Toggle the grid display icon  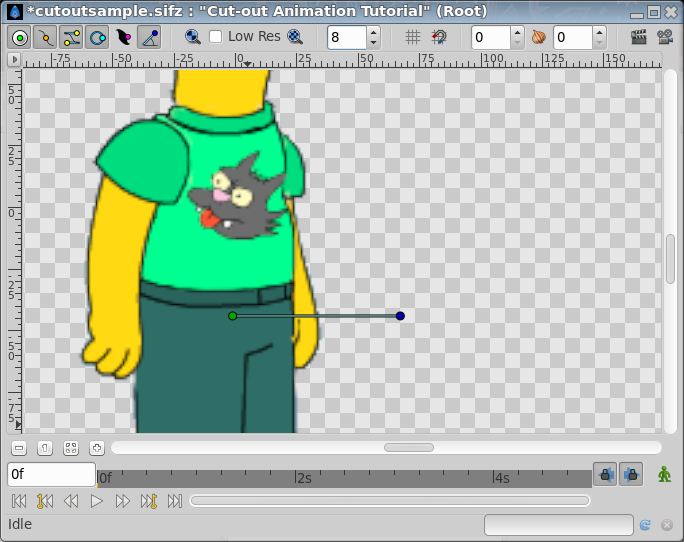pos(412,38)
